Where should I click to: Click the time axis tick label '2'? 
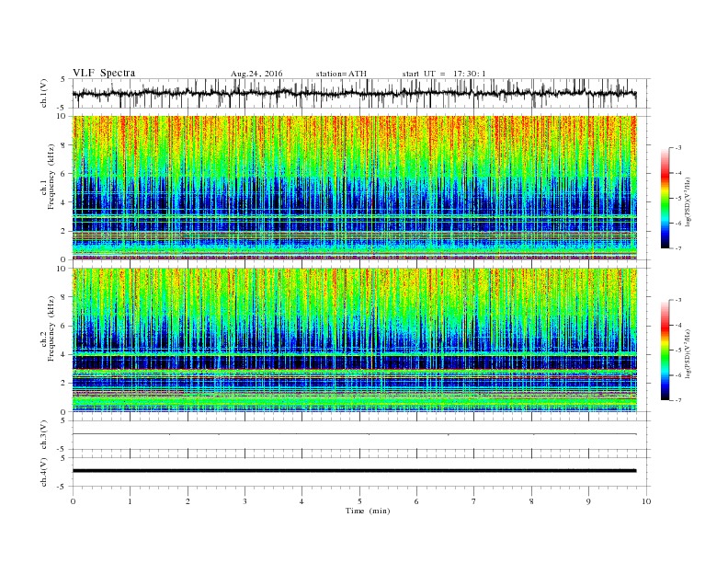(x=188, y=501)
